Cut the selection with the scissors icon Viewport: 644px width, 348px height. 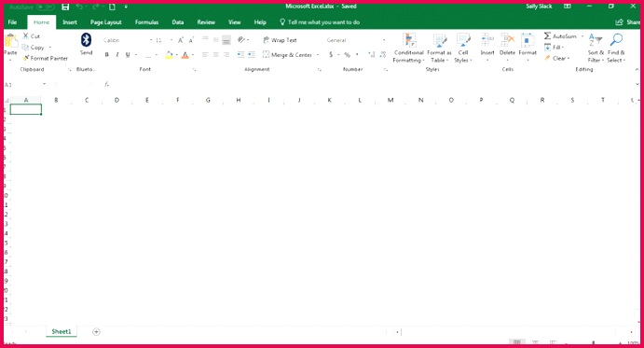point(26,36)
